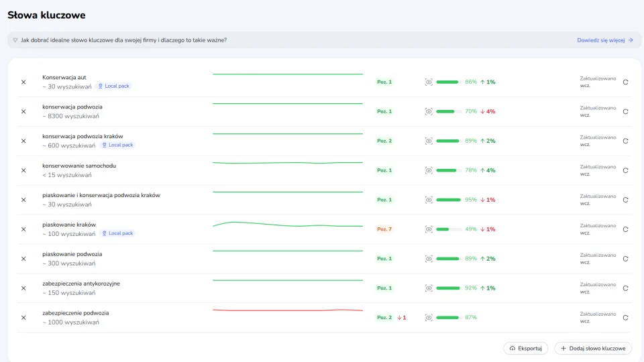Click the 'Eksportuj' button
Screen dimensions: 644x362
(526, 349)
